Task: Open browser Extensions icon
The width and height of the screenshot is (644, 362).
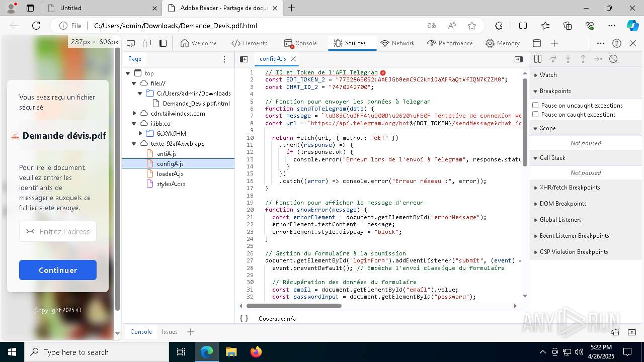Action: click(x=499, y=26)
